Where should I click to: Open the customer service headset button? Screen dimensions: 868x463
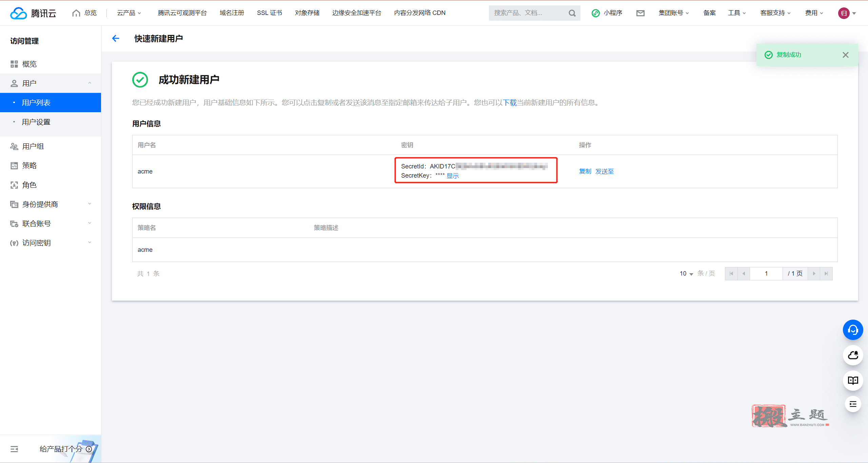pyautogui.click(x=853, y=330)
